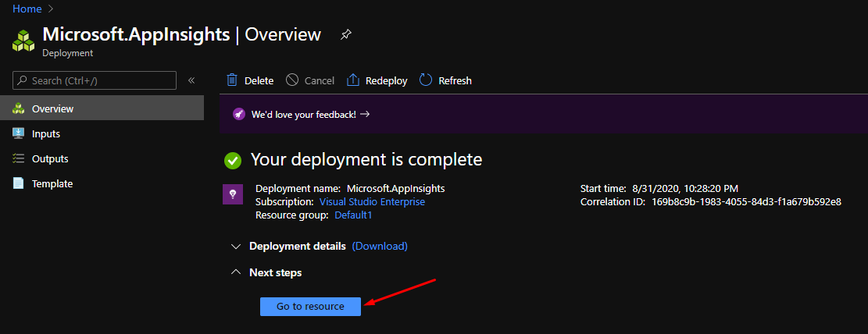Click the Microsoft.AppInsights deployment cube icon
Viewport: 868px width, 334px height.
(x=23, y=41)
